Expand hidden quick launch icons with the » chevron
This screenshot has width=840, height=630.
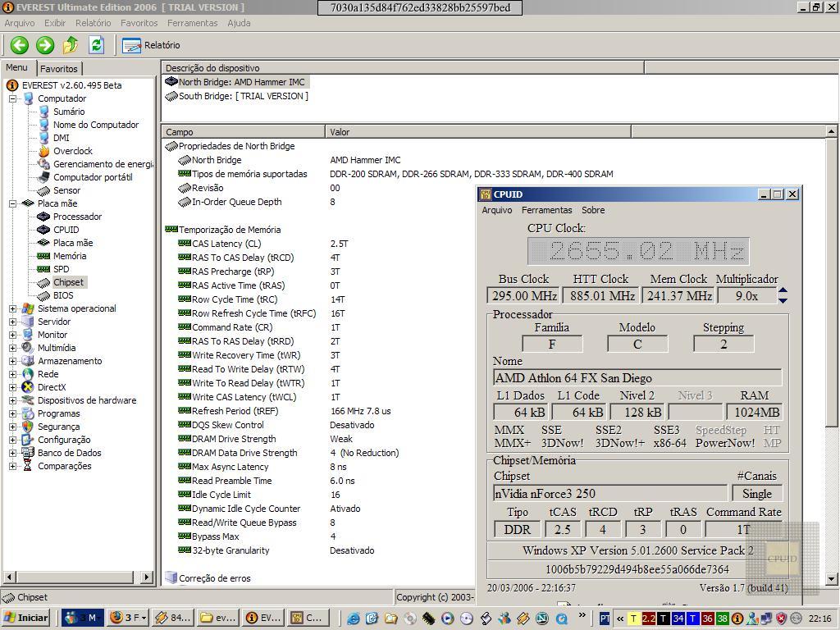(582, 615)
